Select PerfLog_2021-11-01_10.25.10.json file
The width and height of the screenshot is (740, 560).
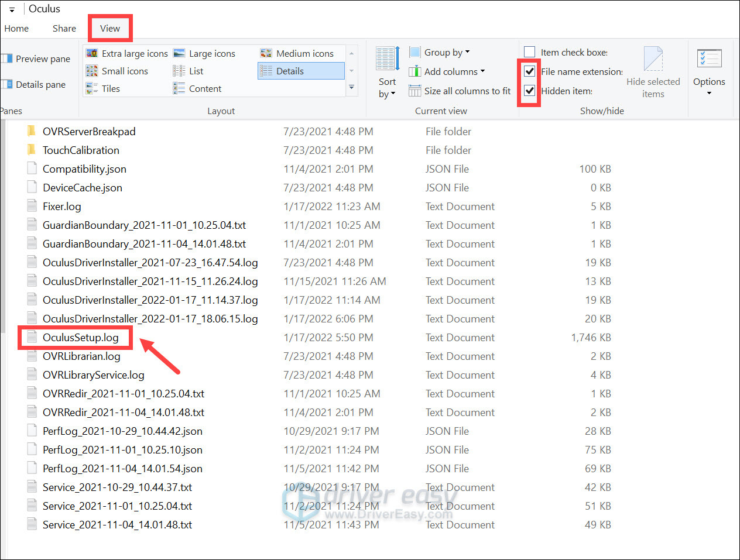(x=122, y=449)
